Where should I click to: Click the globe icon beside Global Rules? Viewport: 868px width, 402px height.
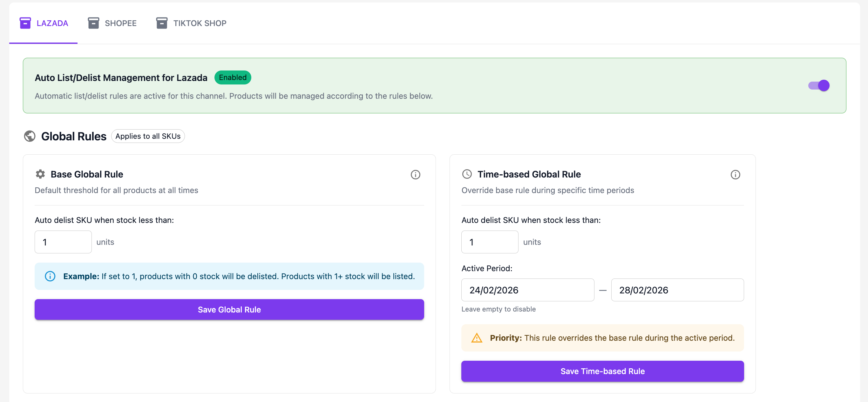click(x=30, y=136)
